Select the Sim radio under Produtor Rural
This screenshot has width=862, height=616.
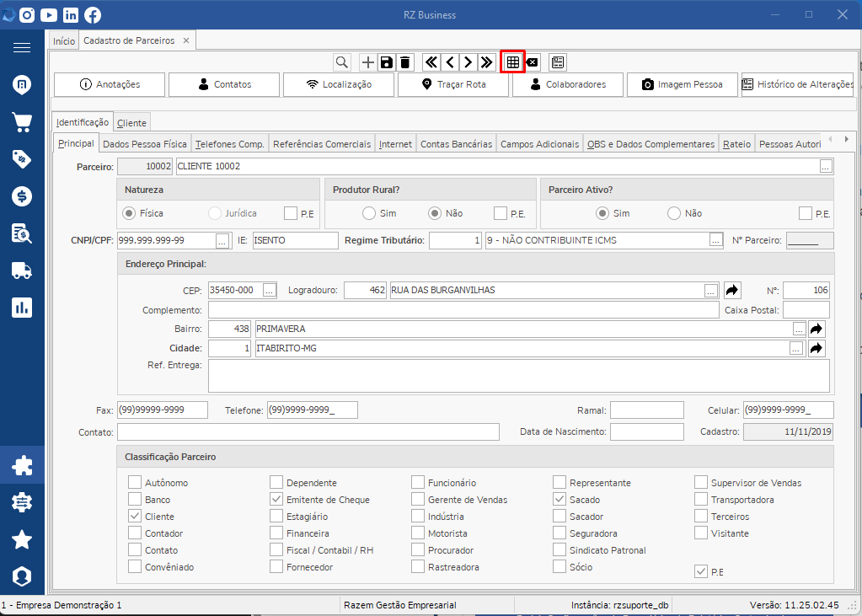pyautogui.click(x=369, y=213)
